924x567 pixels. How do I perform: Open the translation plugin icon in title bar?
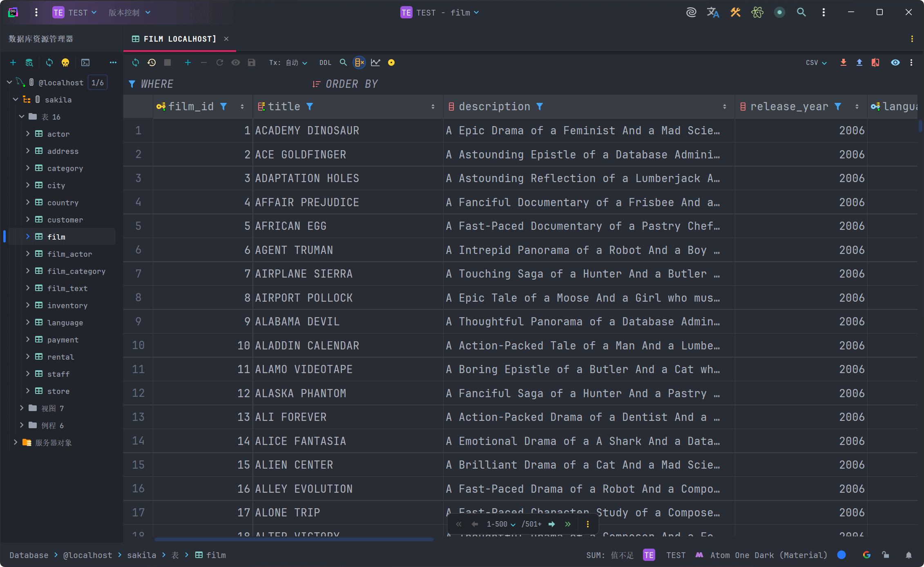tap(713, 12)
